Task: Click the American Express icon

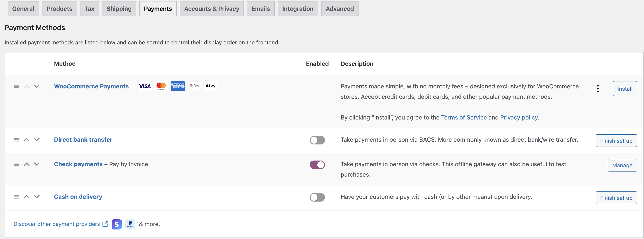Action: pyautogui.click(x=178, y=86)
